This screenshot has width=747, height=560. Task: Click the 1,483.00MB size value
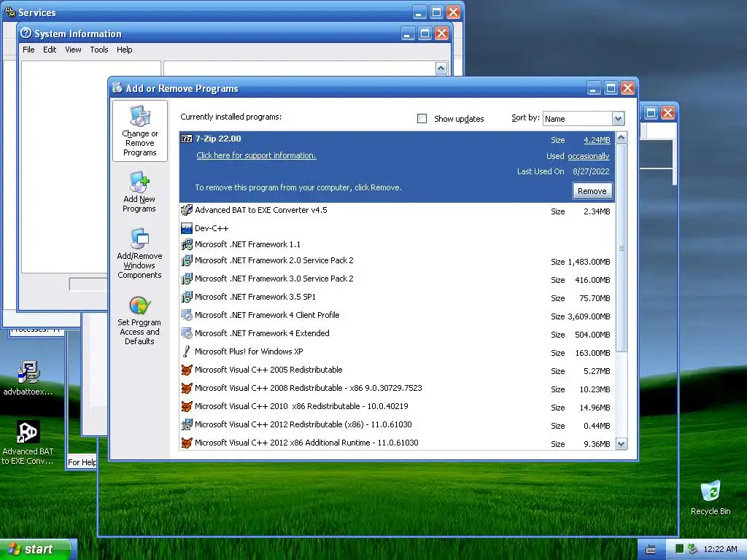[589, 262]
